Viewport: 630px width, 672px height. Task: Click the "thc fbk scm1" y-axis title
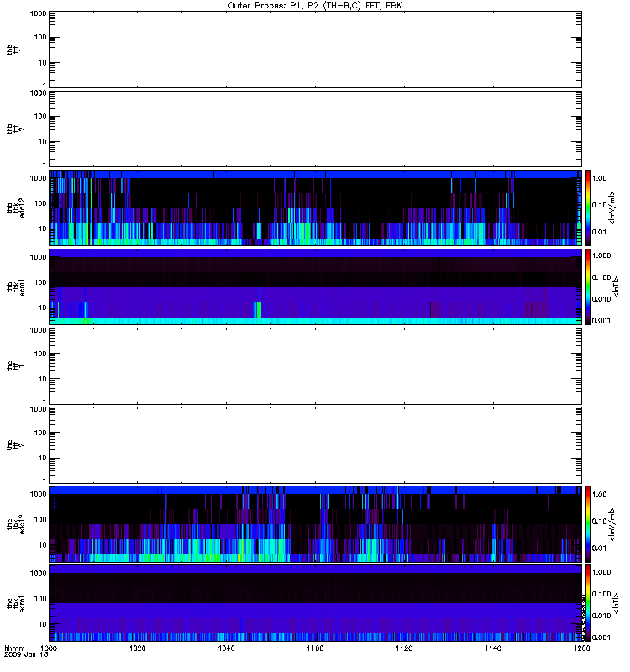click(x=16, y=603)
